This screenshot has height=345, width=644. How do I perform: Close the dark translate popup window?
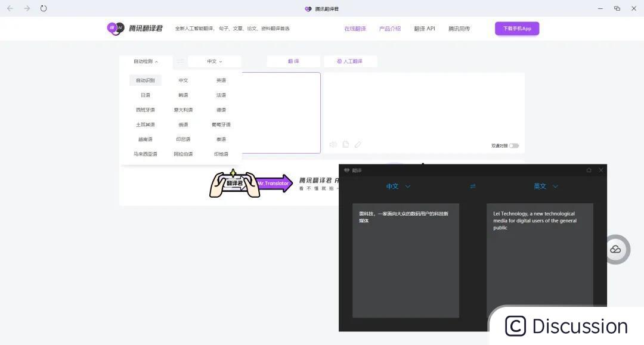[x=601, y=170]
